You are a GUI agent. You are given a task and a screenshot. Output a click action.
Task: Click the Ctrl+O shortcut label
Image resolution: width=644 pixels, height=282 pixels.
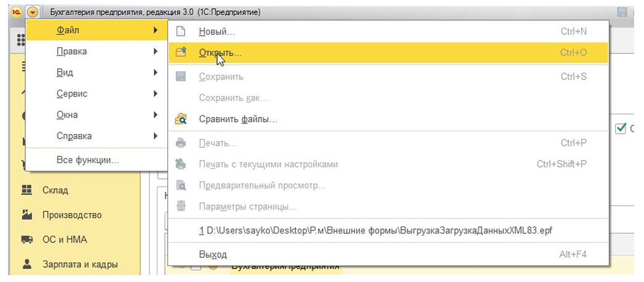coord(573,52)
